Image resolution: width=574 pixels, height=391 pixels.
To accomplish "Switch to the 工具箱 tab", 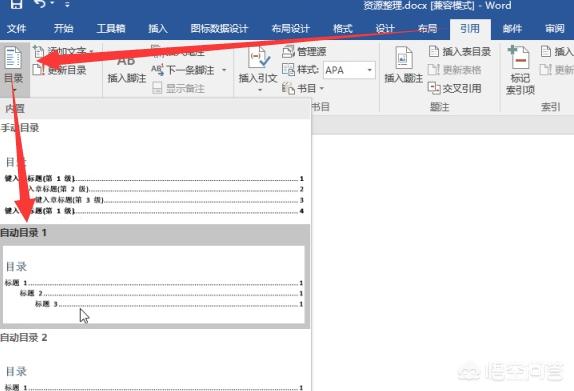I will (111, 29).
